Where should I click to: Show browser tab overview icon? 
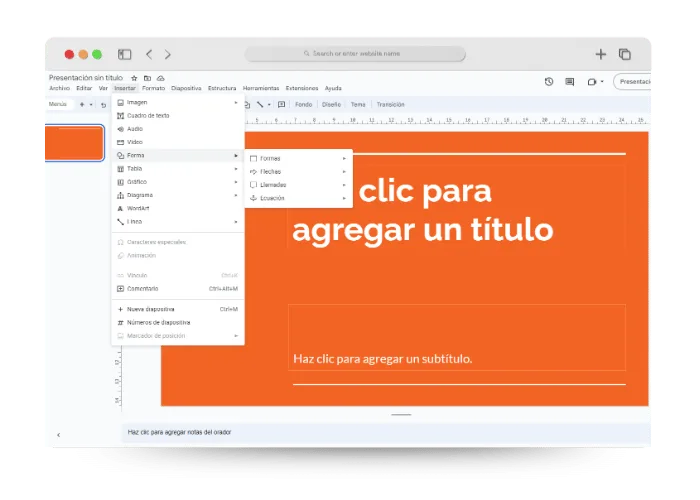click(x=625, y=54)
